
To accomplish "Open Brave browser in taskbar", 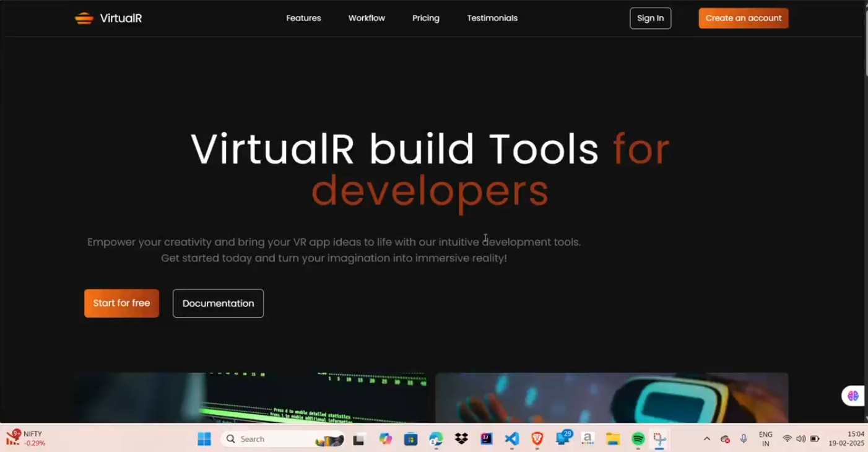I will click(x=537, y=439).
